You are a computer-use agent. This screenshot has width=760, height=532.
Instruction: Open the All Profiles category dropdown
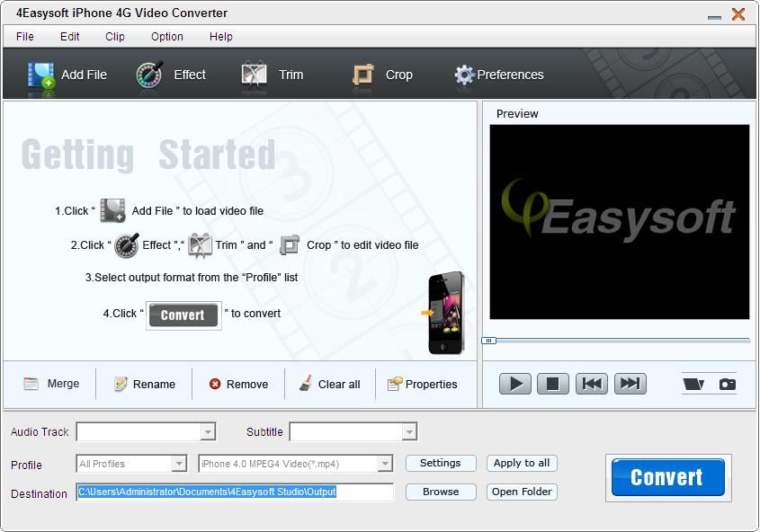click(179, 464)
